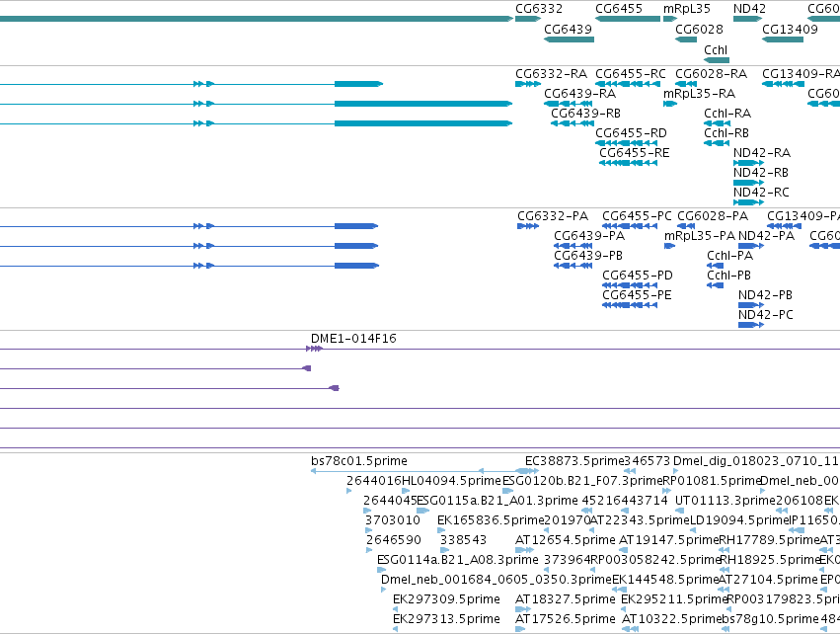
Task: Select the ESG0115a.B21_A01.3prime EST label
Action: (497, 501)
